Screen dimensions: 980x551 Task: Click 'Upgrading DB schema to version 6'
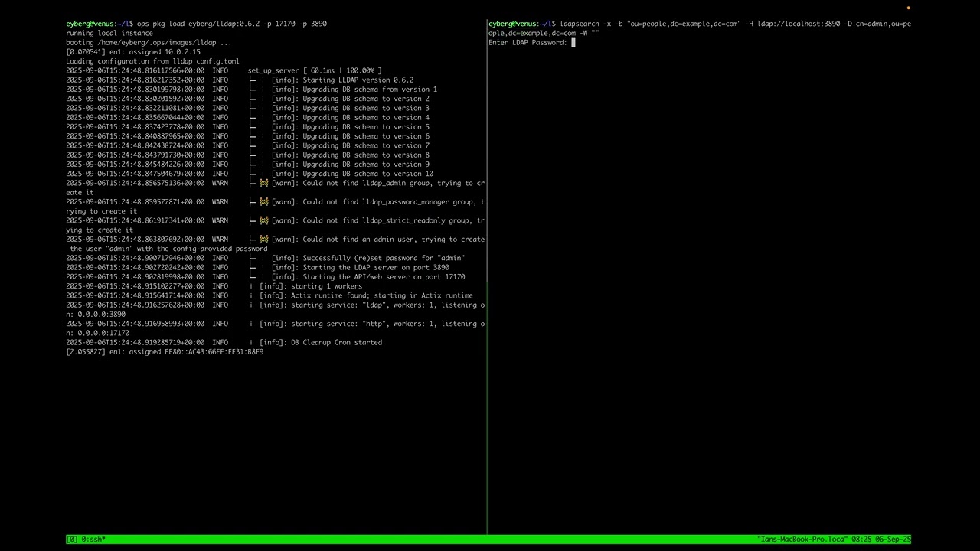366,136
